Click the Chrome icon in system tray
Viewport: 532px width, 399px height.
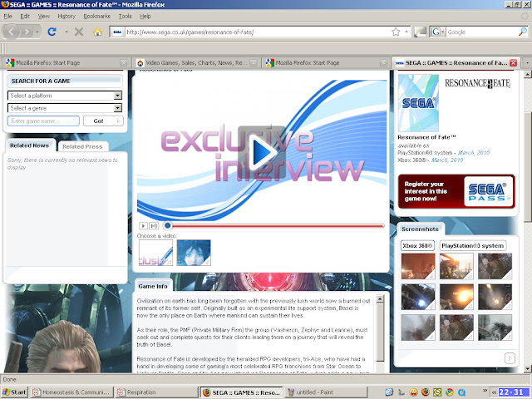(450, 392)
